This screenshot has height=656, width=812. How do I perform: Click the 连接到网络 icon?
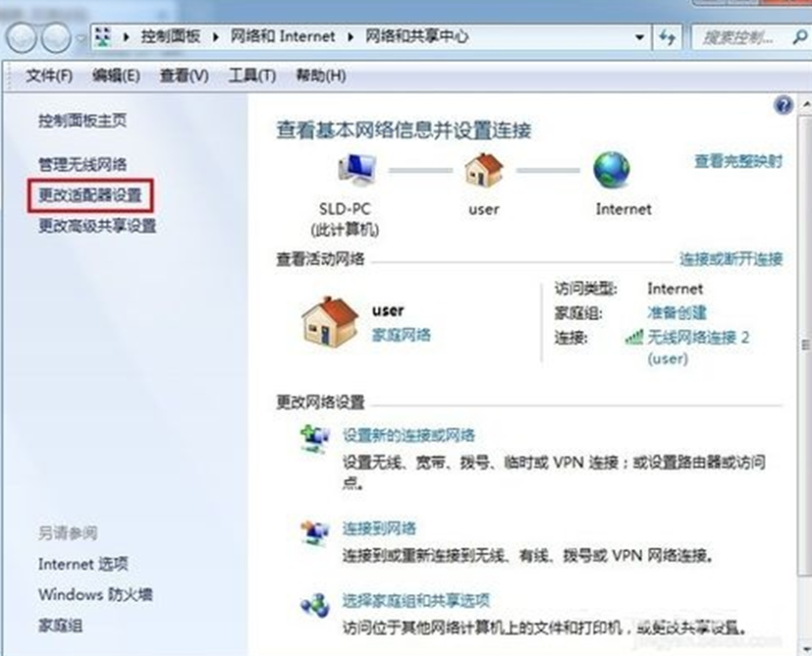(315, 533)
